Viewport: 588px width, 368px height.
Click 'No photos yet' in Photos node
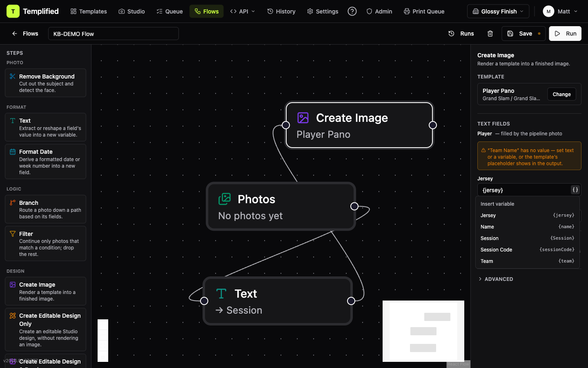pyautogui.click(x=250, y=216)
